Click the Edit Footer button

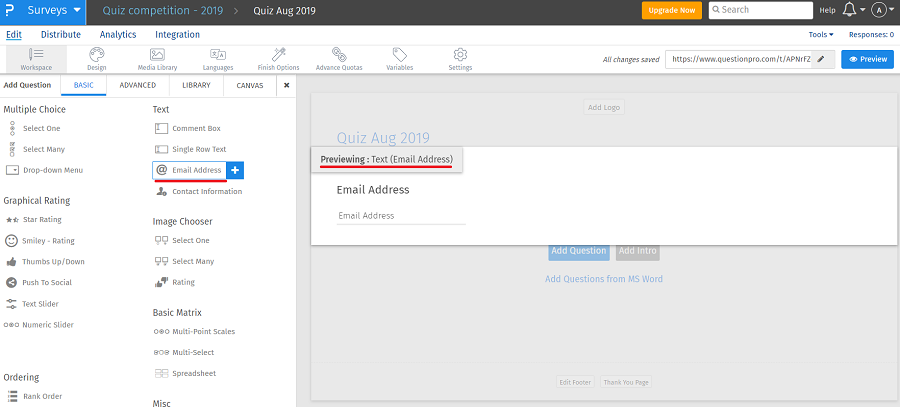click(x=575, y=382)
